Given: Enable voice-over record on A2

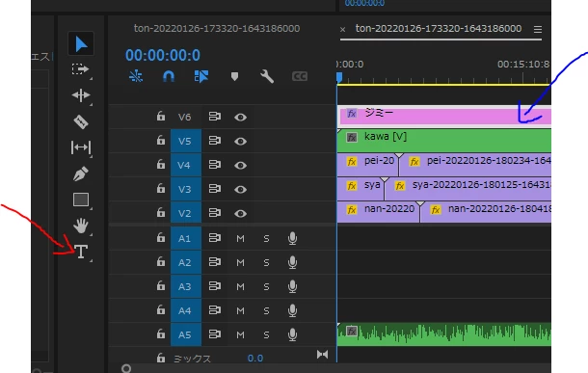Looking at the screenshot, I should click(292, 262).
